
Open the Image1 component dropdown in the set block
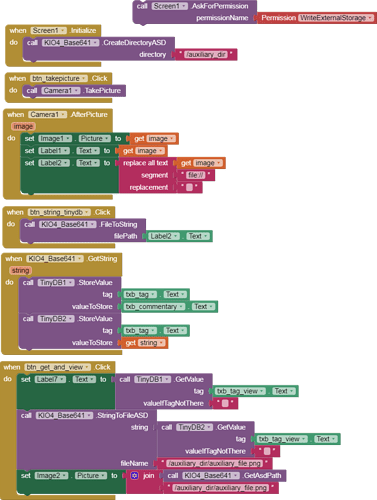pyautogui.click(x=55, y=139)
